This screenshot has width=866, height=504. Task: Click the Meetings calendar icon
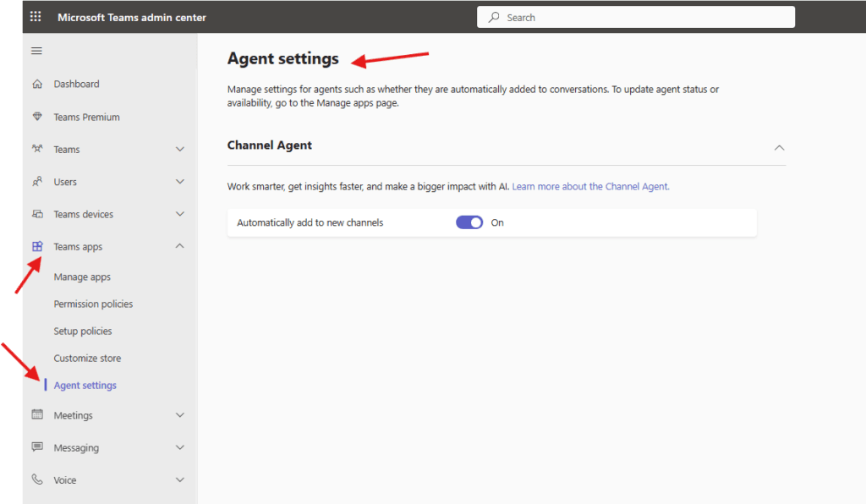coord(36,415)
